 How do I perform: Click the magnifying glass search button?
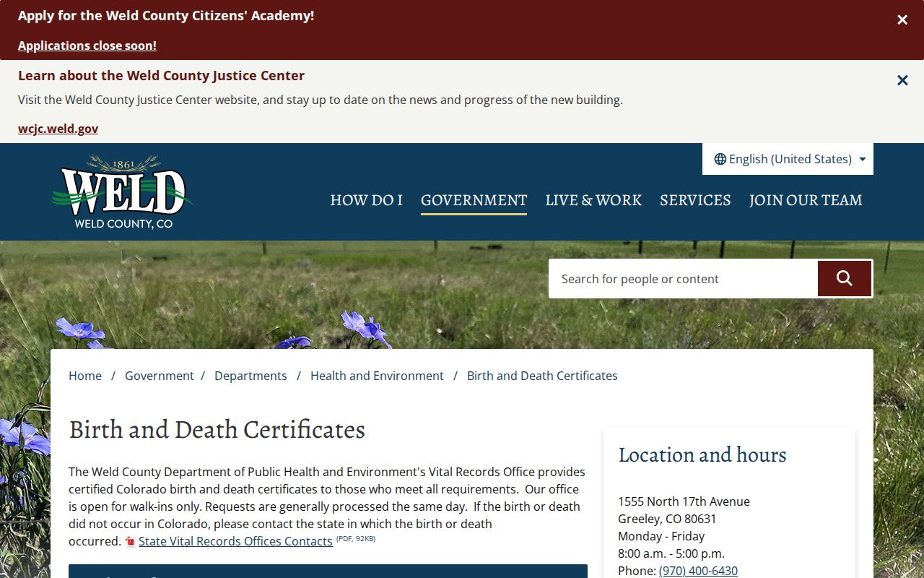(845, 279)
